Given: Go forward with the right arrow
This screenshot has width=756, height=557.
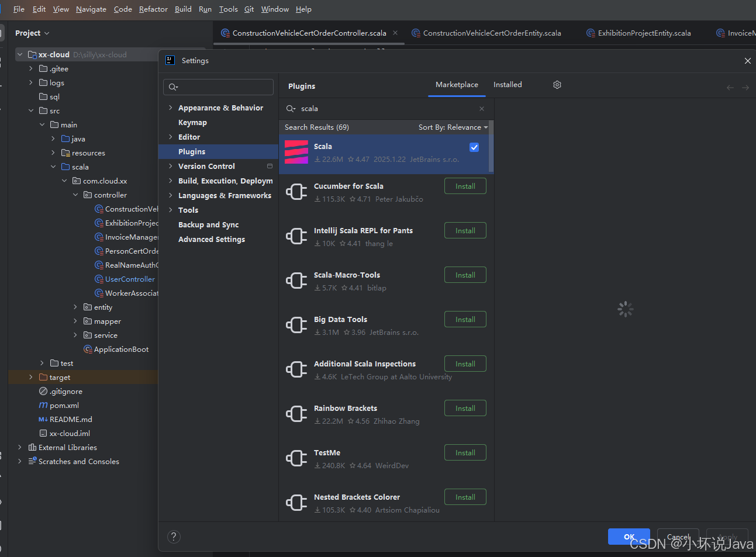Looking at the screenshot, I should 745,87.
